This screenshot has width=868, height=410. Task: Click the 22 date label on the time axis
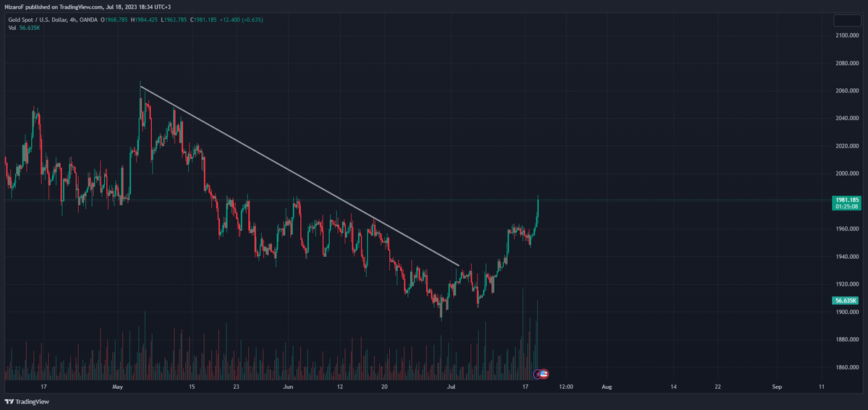coord(718,387)
